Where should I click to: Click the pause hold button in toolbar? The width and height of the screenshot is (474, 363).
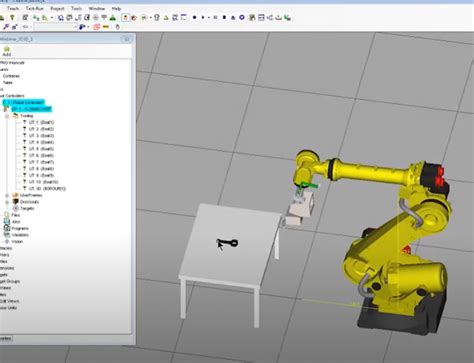(x=215, y=17)
